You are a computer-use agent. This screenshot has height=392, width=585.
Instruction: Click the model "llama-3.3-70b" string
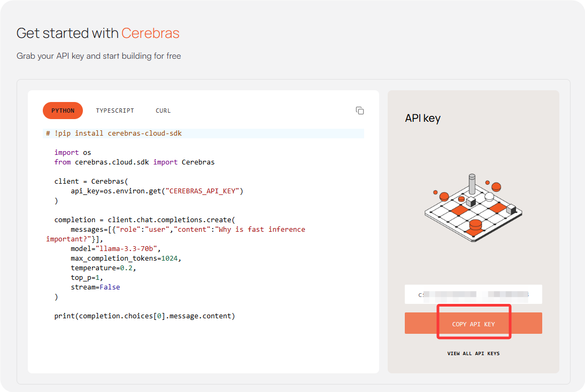tap(127, 248)
